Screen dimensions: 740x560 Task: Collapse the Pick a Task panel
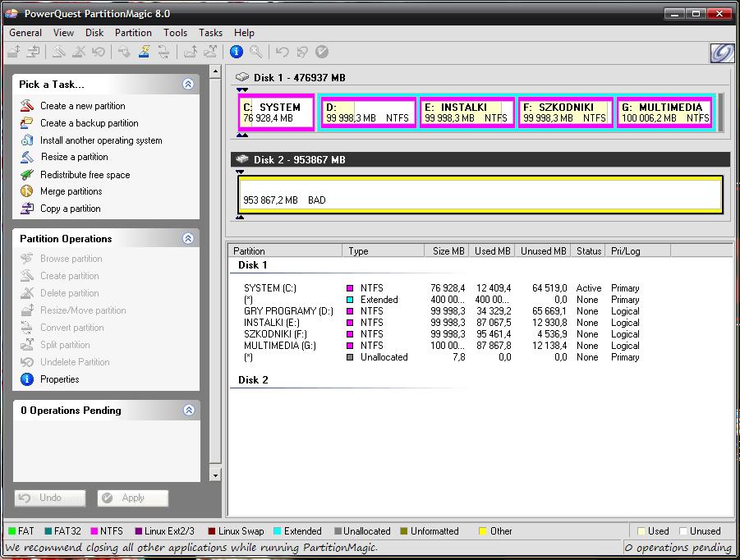tap(188, 84)
